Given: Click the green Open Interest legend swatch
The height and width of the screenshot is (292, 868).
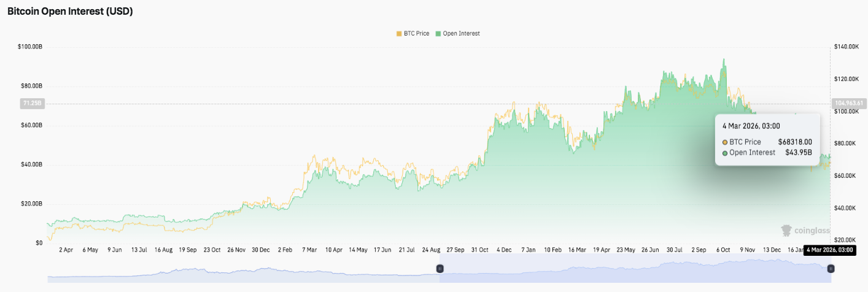Looking at the screenshot, I should click(438, 33).
